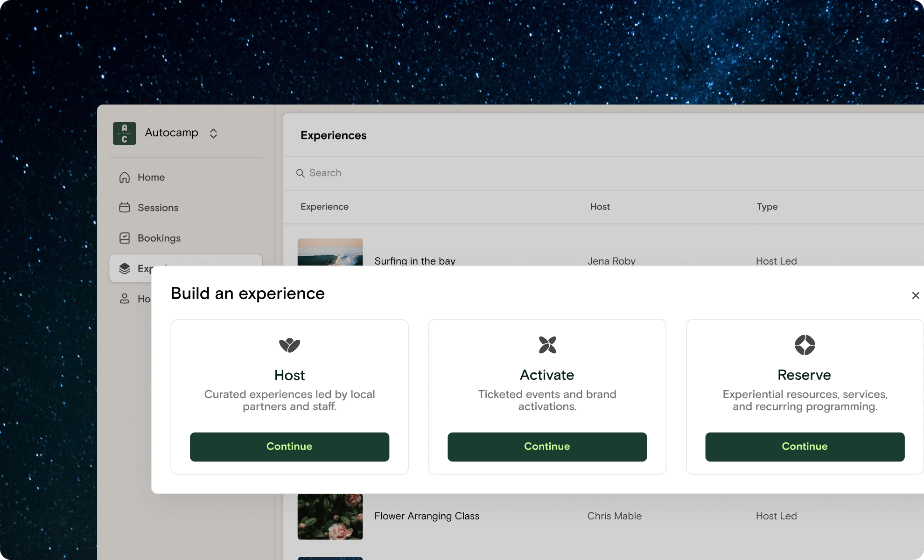
Task: Click the Experiences layers icon
Action: 125,268
